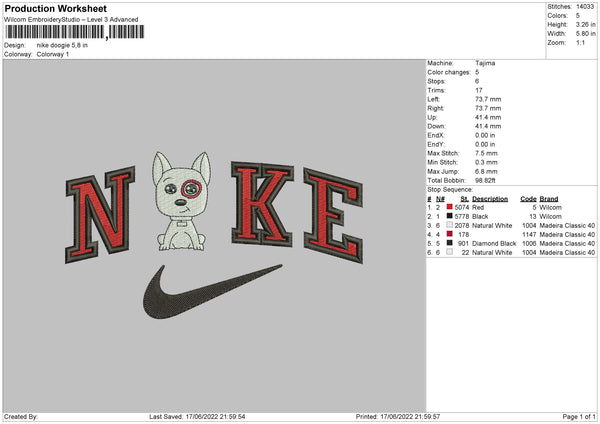Click the embroidered letter K in the preview

tap(262, 204)
